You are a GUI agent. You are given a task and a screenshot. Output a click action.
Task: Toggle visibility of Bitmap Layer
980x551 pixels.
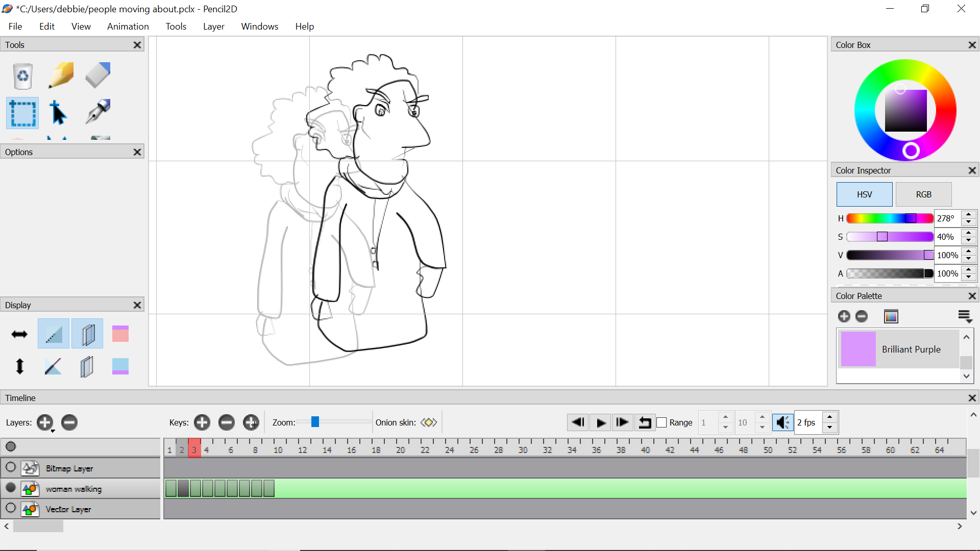10,467
